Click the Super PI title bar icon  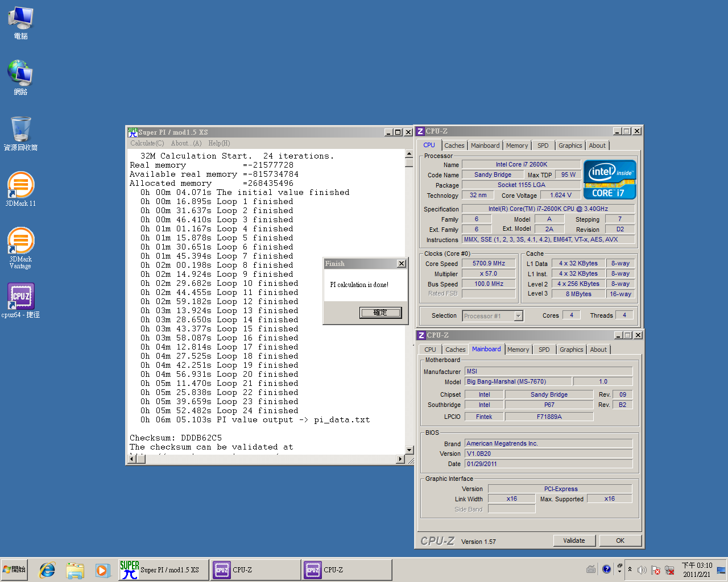point(133,132)
